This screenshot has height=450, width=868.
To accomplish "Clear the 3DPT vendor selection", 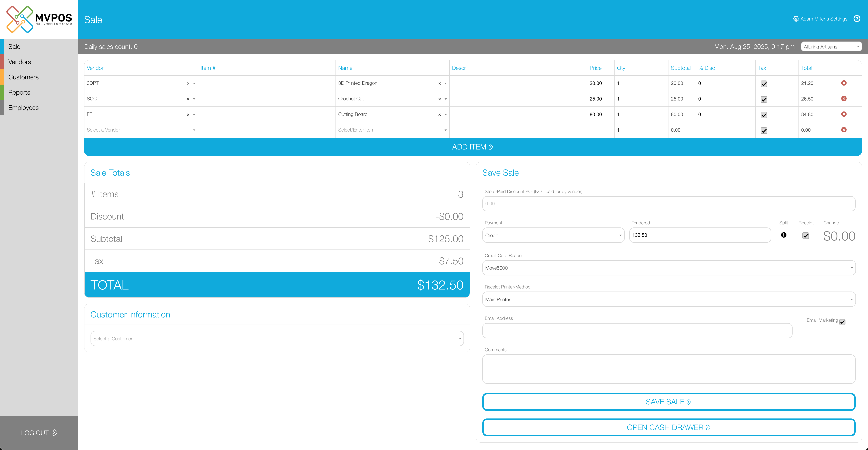I will point(188,84).
